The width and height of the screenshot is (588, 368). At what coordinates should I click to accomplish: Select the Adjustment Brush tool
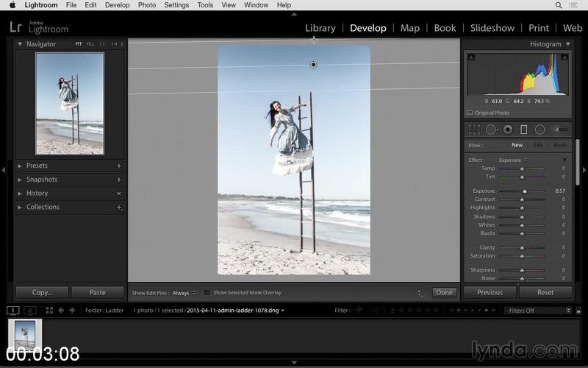click(x=560, y=130)
